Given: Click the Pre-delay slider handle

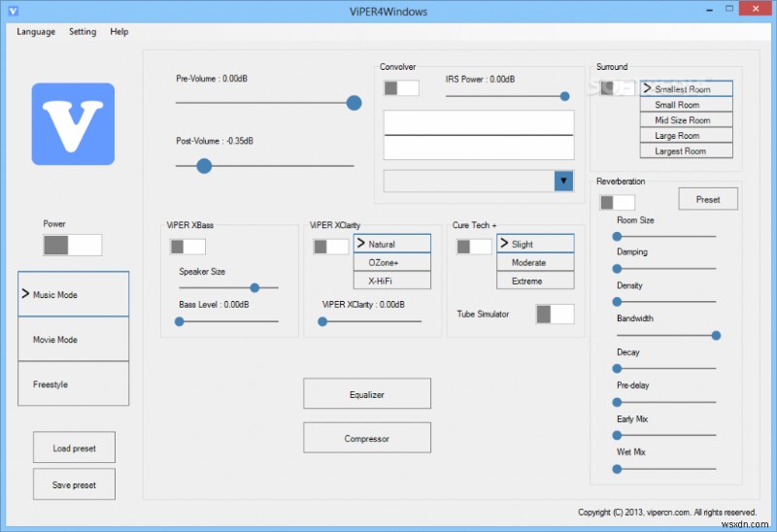Looking at the screenshot, I should (x=617, y=402).
